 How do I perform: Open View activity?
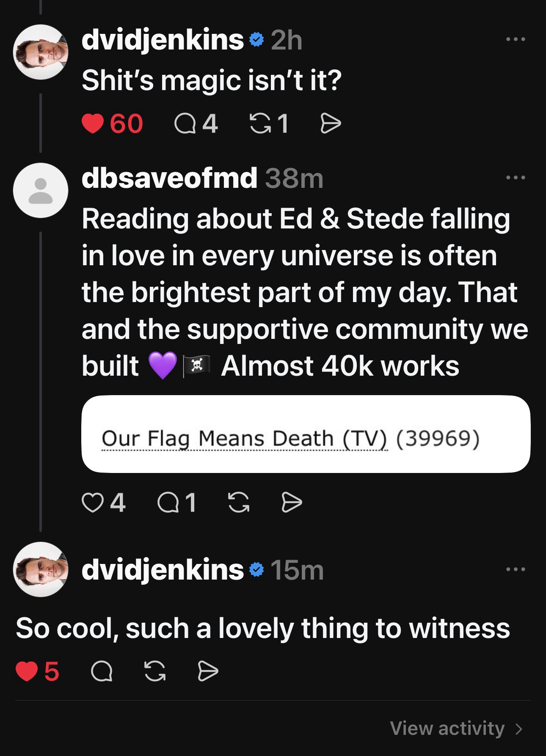[456, 728]
